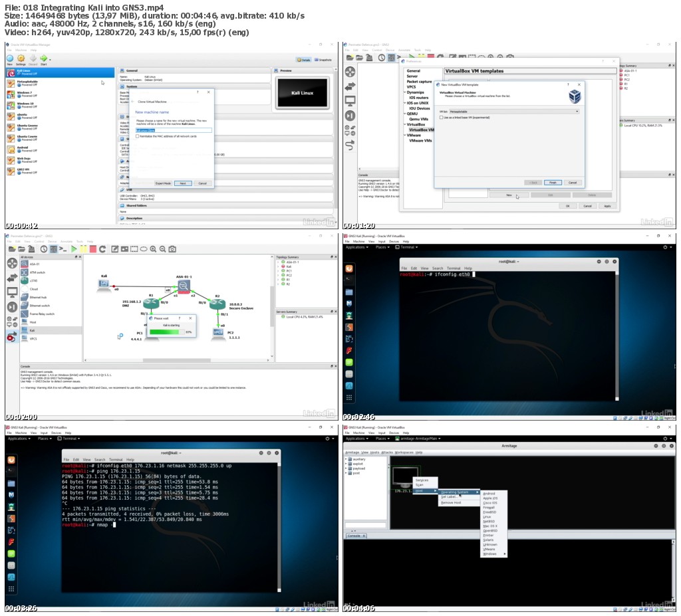The image size is (681, 616).
Task: Click Finish in New VirtualBox VM template dialog
Action: pos(553,182)
